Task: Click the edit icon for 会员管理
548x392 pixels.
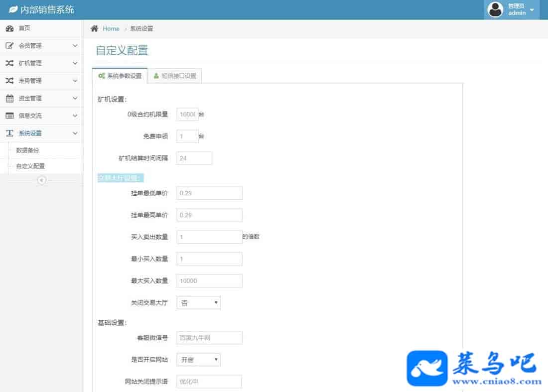Action: click(x=9, y=46)
